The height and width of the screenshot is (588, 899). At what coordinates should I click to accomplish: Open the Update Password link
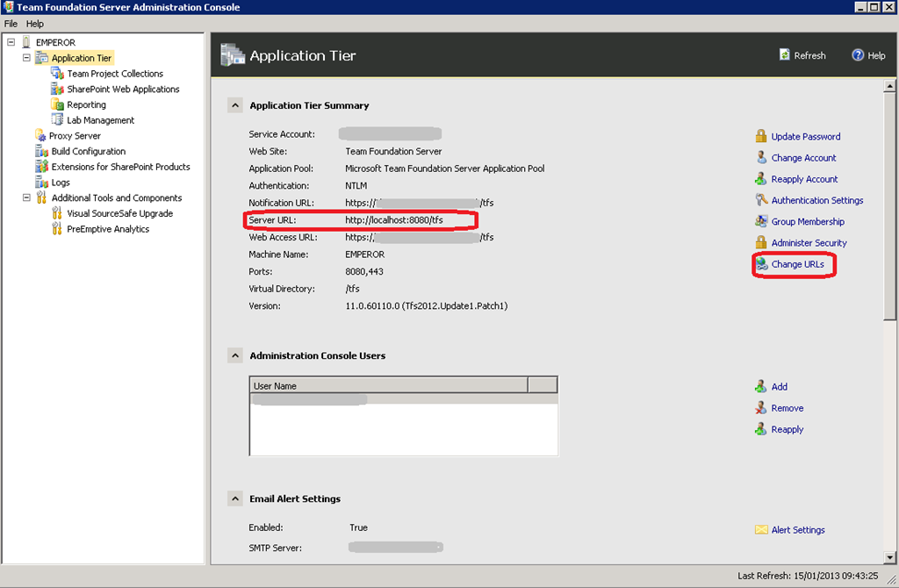coord(806,136)
